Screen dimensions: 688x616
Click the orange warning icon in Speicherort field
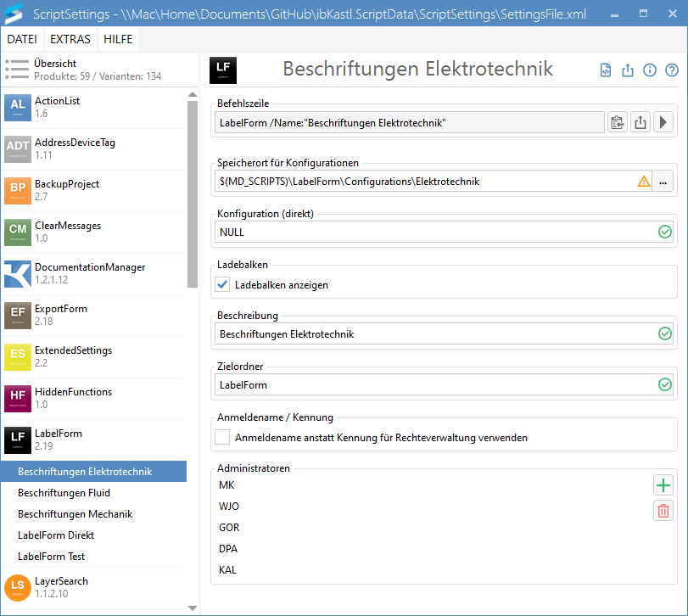644,181
